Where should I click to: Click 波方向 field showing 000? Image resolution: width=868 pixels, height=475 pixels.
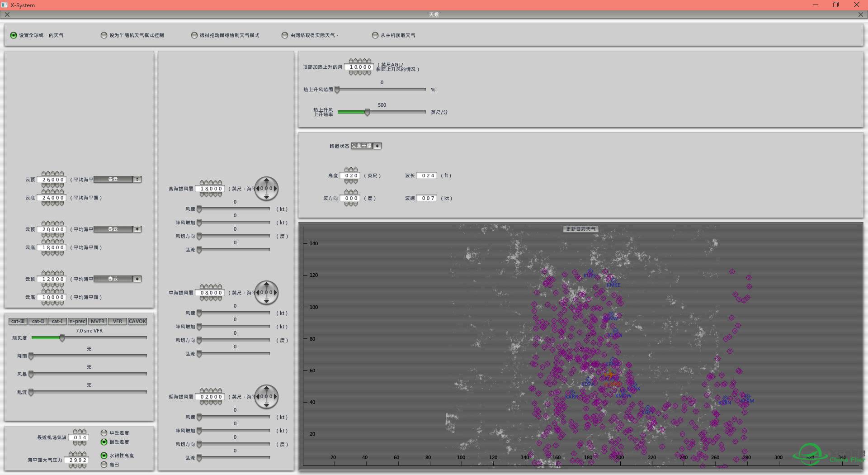click(351, 198)
